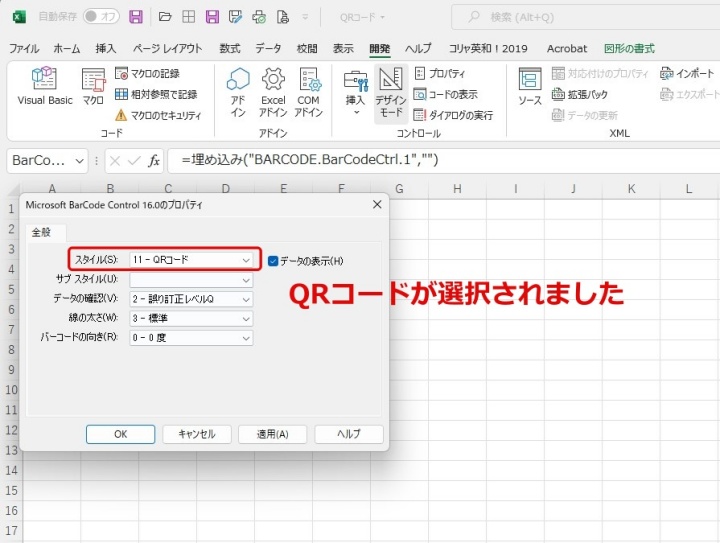Select column H header
Screen dimensions: 720x543
[457, 189]
